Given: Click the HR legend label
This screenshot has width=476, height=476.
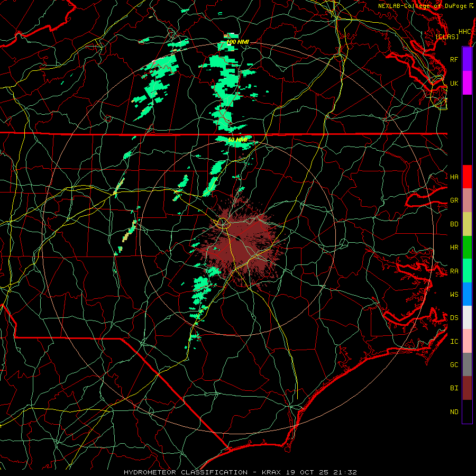Looking at the screenshot, I should tap(454, 248).
